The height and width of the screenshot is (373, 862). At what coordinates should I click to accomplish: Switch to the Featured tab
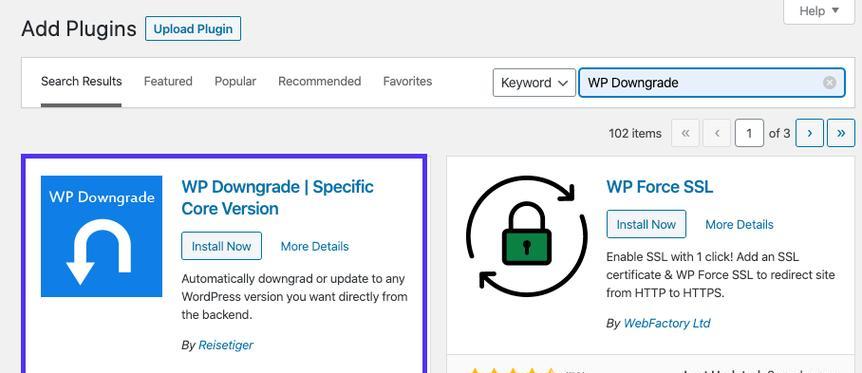click(168, 81)
